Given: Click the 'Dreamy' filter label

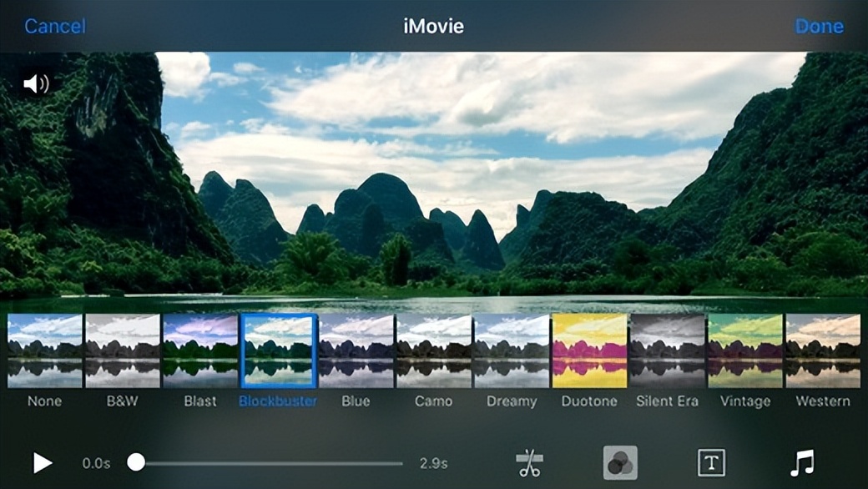Looking at the screenshot, I should tap(512, 401).
